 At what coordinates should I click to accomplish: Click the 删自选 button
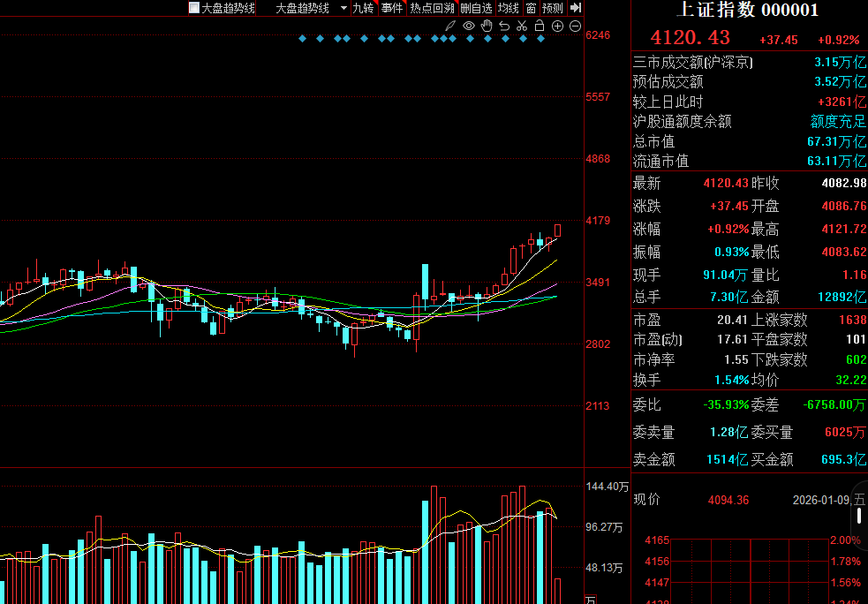tap(476, 8)
